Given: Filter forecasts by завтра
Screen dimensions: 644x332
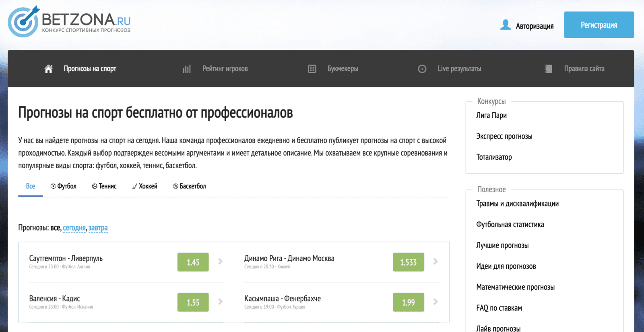Looking at the screenshot, I should (x=98, y=228).
